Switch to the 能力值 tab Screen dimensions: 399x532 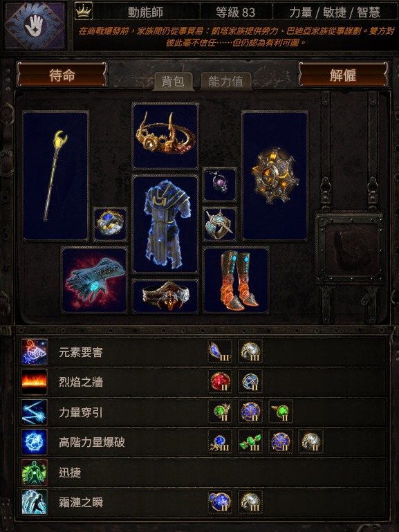click(225, 82)
